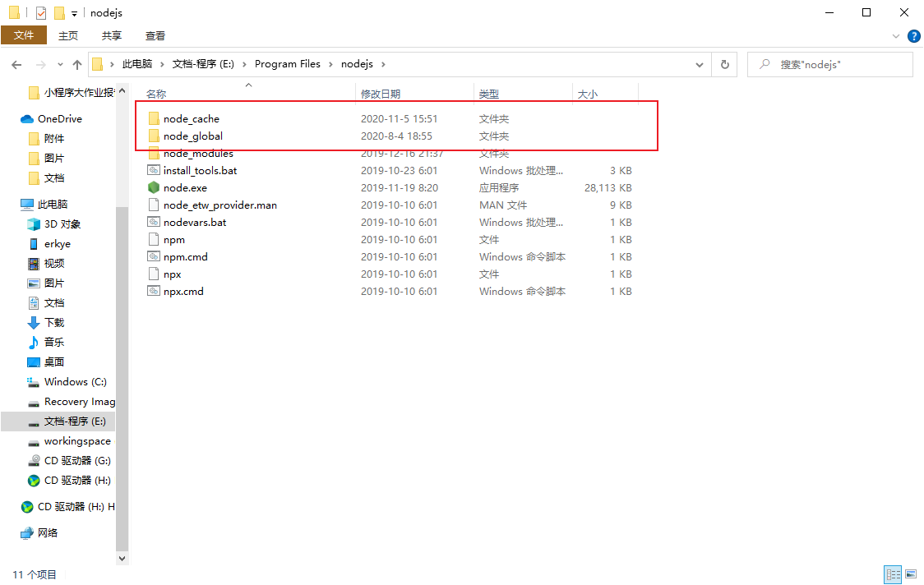Click the install_tools.bat file icon
924x585 pixels.
153,170
